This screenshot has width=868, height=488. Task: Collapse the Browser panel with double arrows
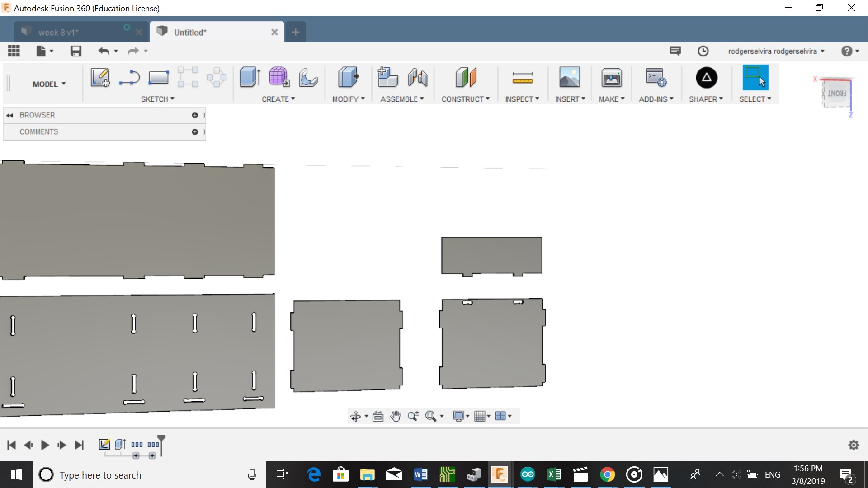click(x=9, y=115)
